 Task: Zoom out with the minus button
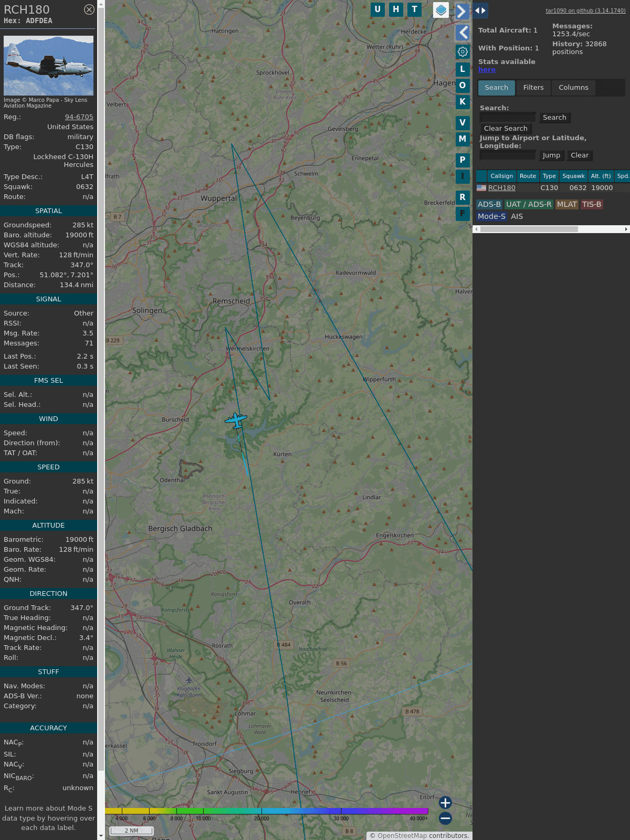[445, 818]
